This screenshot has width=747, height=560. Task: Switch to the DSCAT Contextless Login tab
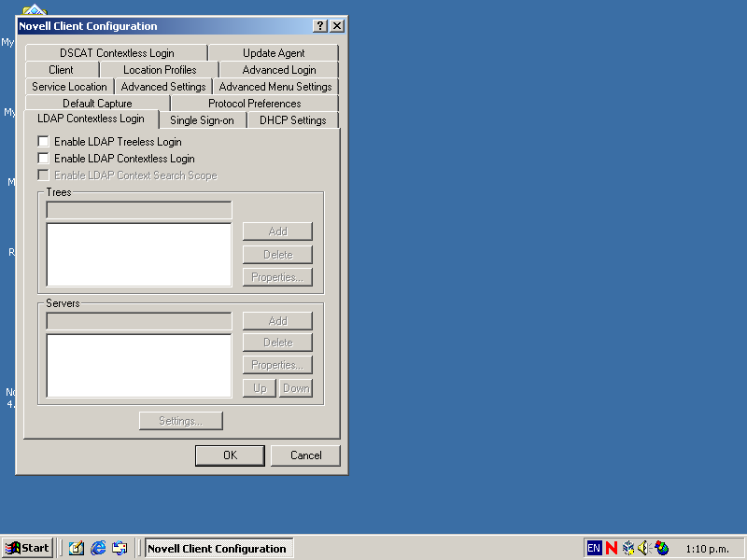tap(117, 53)
